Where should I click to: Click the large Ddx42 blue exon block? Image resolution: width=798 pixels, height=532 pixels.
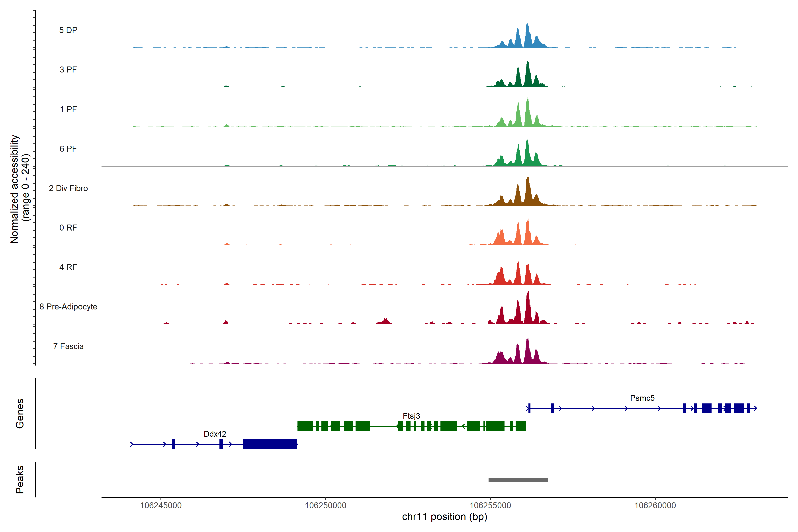pos(270,444)
